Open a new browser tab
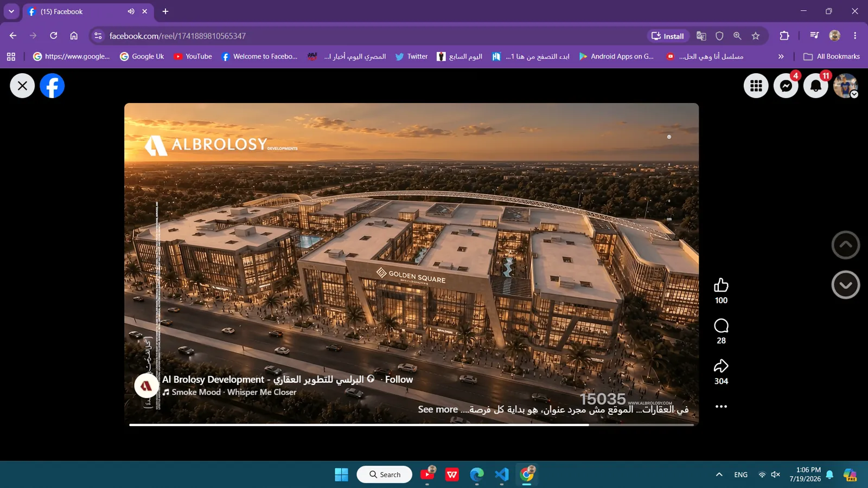The image size is (868, 488). pyautogui.click(x=165, y=11)
